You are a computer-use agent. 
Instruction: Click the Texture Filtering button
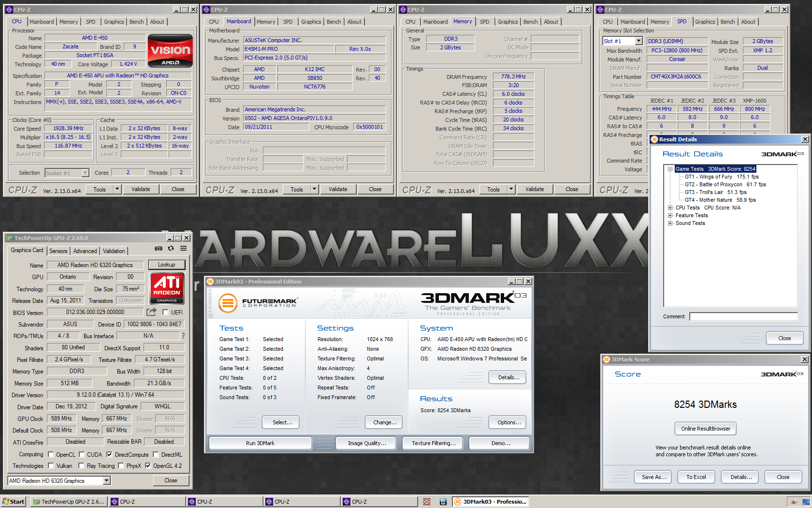coord(434,443)
